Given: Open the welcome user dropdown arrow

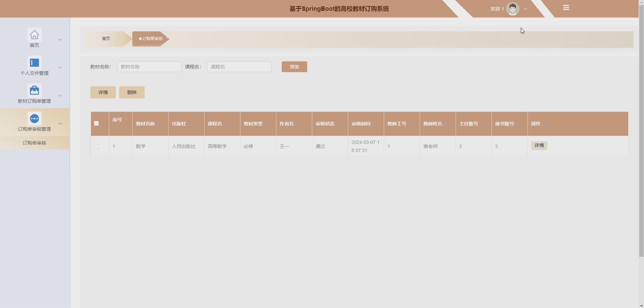Looking at the screenshot, I should 525,9.
